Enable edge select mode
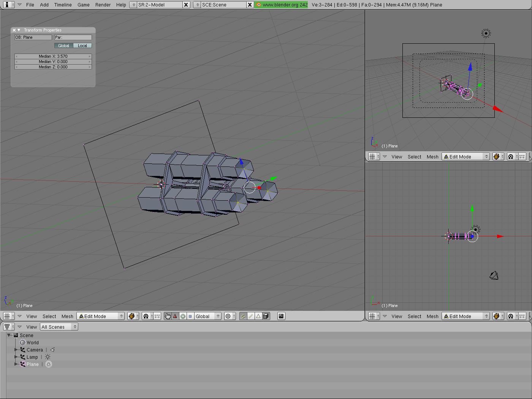 coord(251,316)
